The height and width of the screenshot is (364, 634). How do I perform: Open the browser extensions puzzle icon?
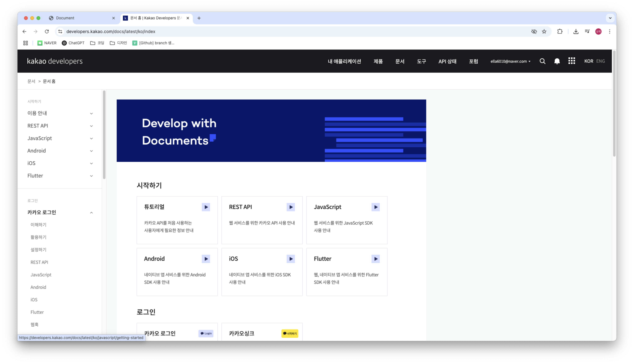pos(560,32)
